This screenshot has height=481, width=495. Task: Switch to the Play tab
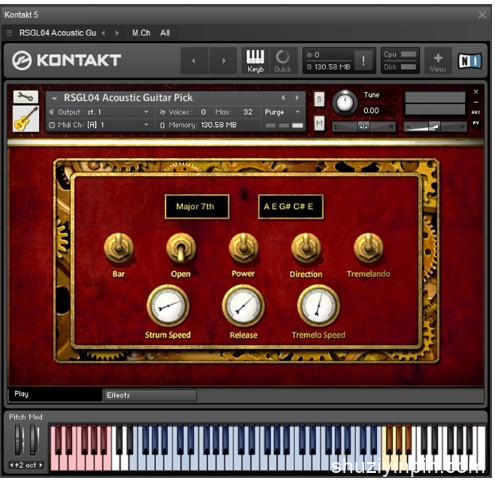click(x=55, y=394)
